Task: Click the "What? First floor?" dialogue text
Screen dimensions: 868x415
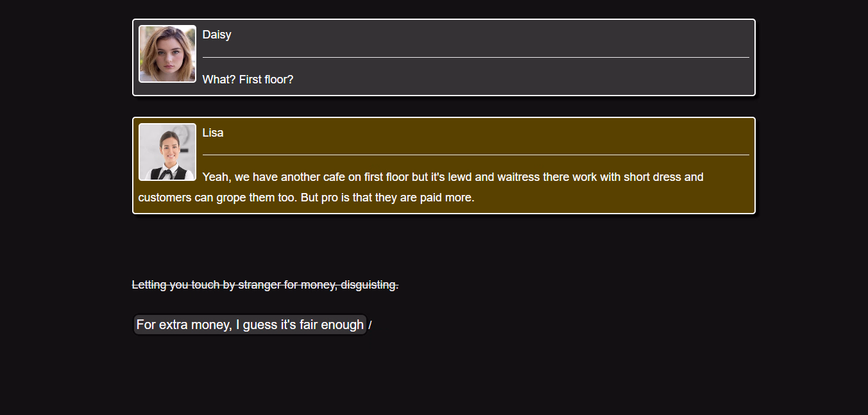Action: pyautogui.click(x=248, y=80)
